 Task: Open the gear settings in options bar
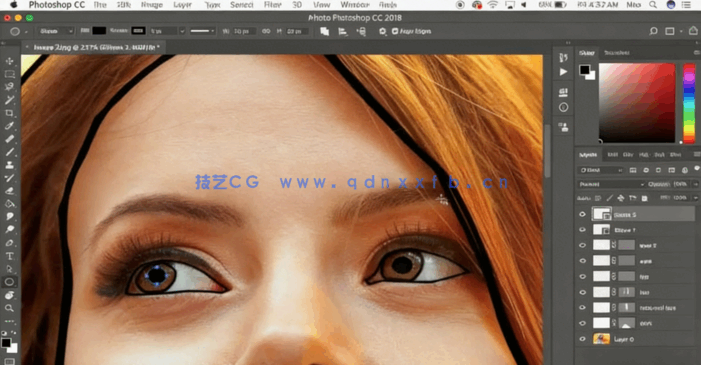382,31
